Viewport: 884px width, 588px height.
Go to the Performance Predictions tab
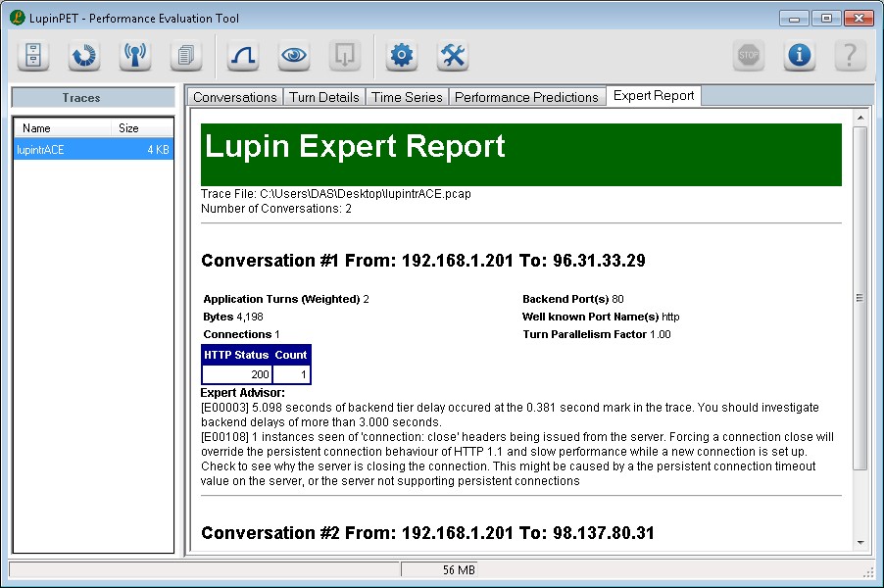pyautogui.click(x=526, y=97)
